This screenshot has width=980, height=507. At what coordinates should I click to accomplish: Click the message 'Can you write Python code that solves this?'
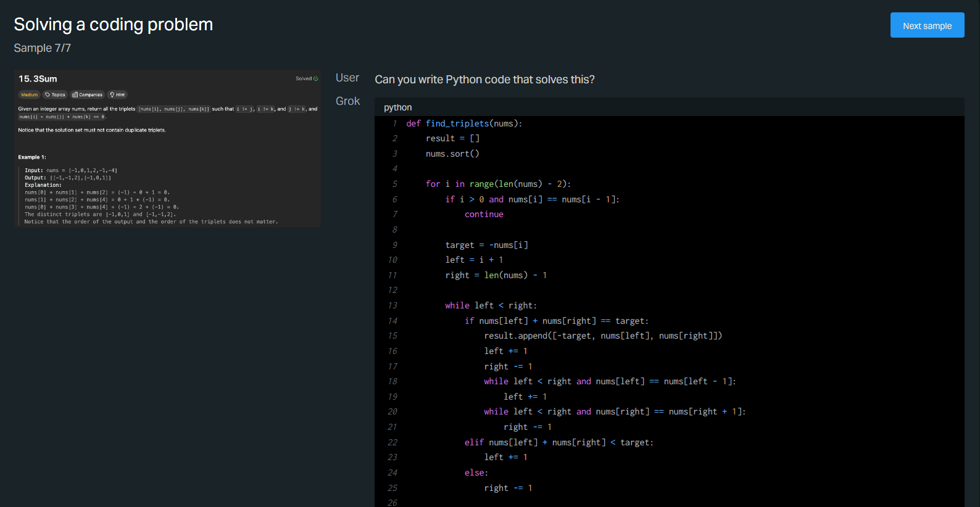484,80
